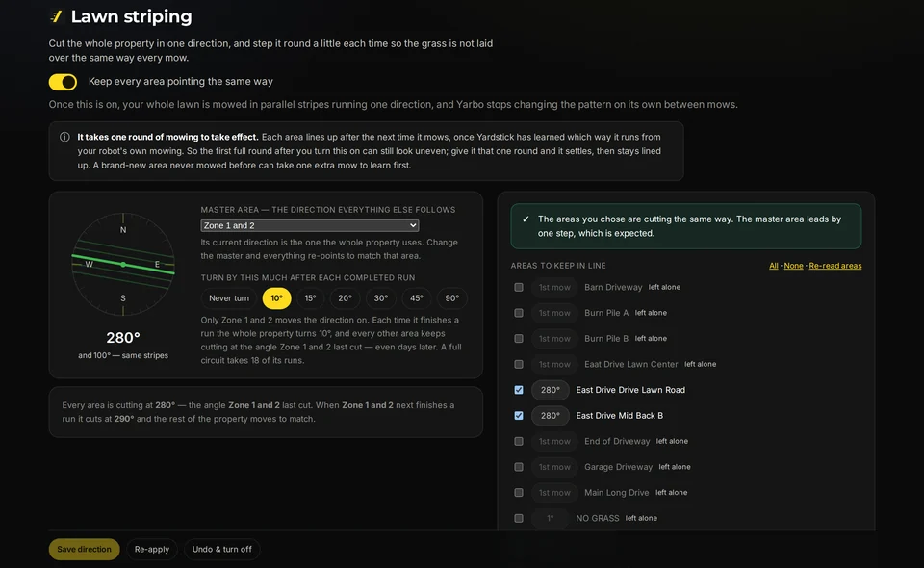This screenshot has height=568, width=924.
Task: Click the East Drive Mid Back B label
Action: click(619, 416)
